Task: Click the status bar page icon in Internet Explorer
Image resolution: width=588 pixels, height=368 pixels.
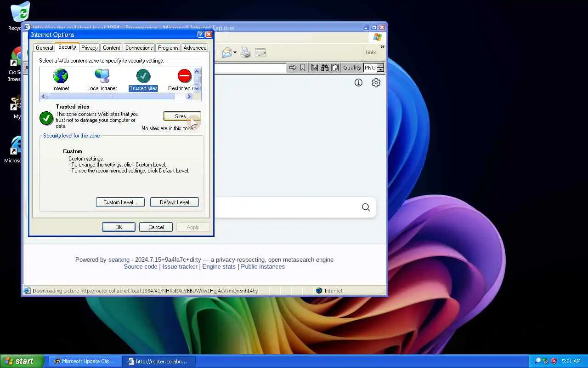Action: pos(27,291)
